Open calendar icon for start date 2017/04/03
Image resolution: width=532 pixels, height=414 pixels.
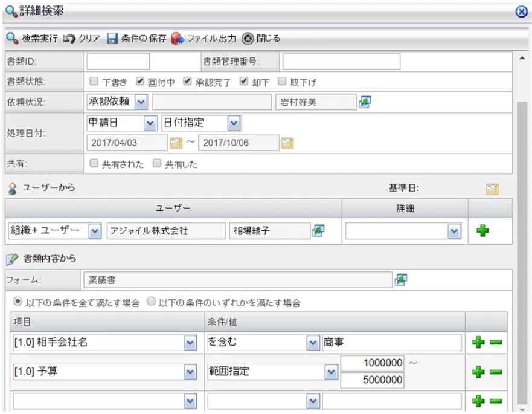coord(176,143)
